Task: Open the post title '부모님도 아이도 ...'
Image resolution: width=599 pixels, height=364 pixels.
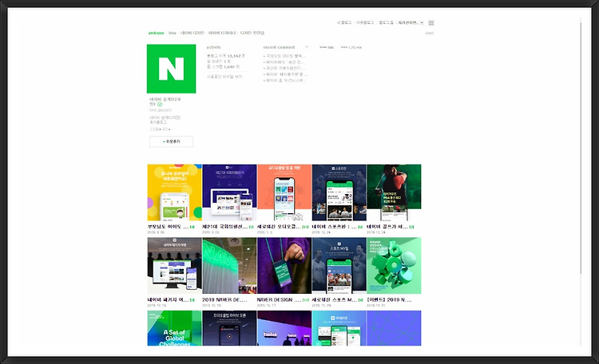Action: click(168, 227)
